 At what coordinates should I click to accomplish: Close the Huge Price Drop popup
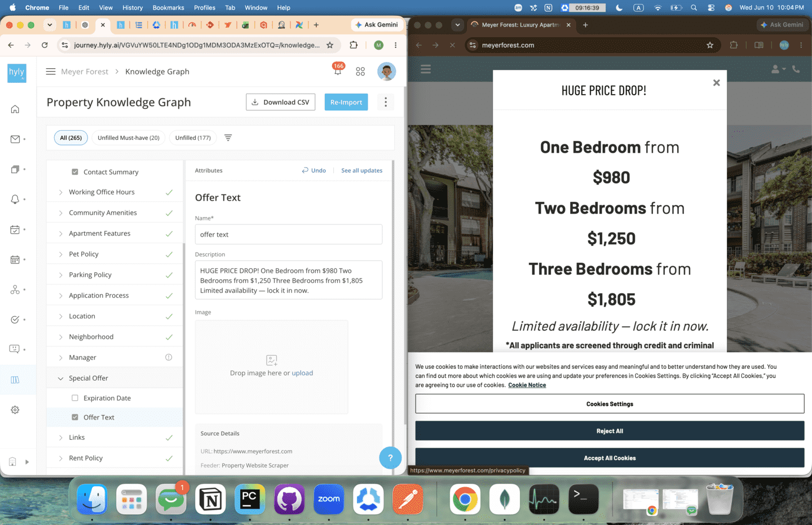716,83
